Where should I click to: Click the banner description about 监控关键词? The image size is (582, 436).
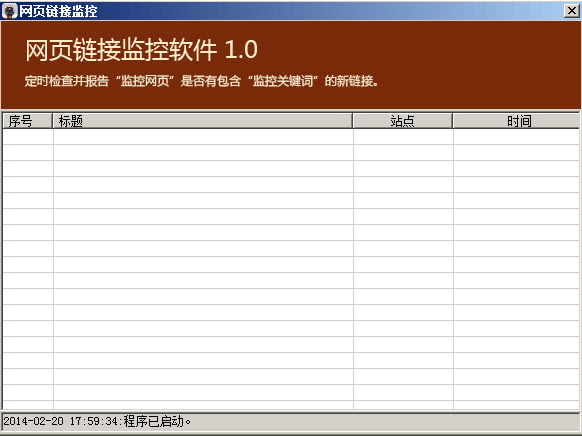coord(202,81)
